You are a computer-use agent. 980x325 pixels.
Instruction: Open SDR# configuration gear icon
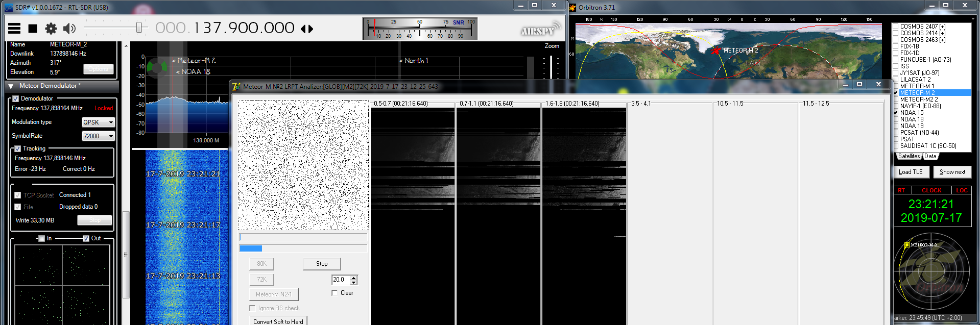pos(51,29)
